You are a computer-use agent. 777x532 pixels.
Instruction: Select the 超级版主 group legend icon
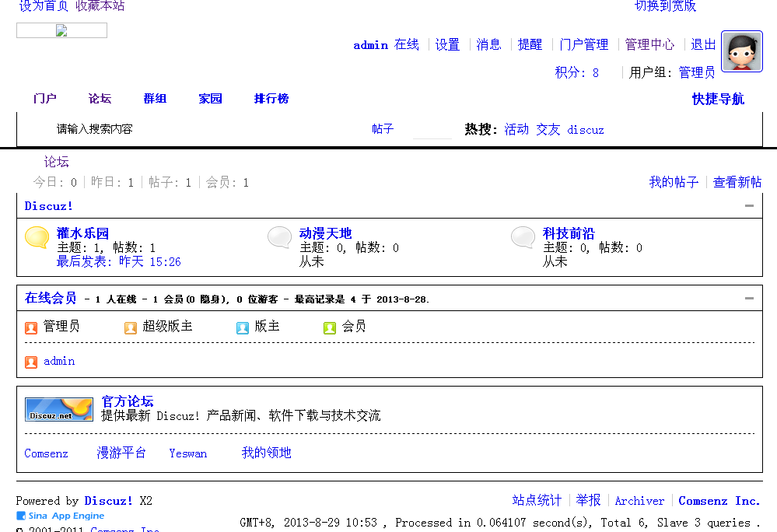click(x=130, y=327)
